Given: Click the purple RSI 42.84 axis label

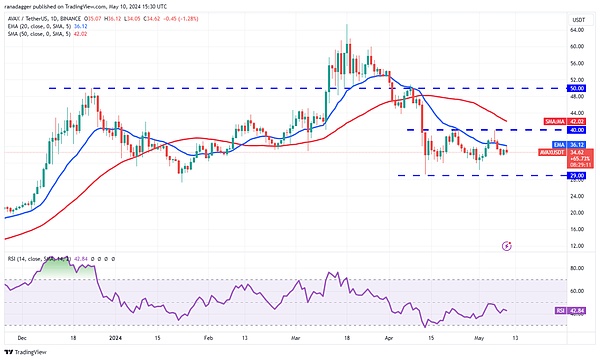Looking at the screenshot, I should pyautogui.click(x=570, y=311).
